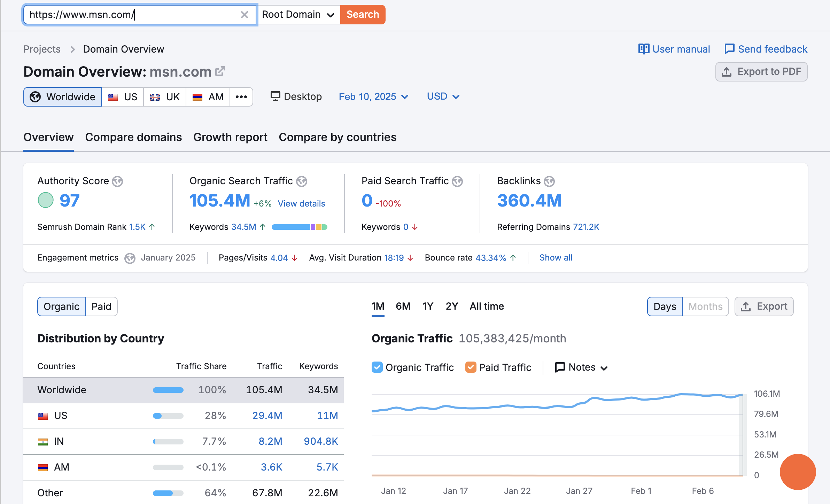This screenshot has height=504, width=830.
Task: Click the orange Search button
Action: [363, 15]
